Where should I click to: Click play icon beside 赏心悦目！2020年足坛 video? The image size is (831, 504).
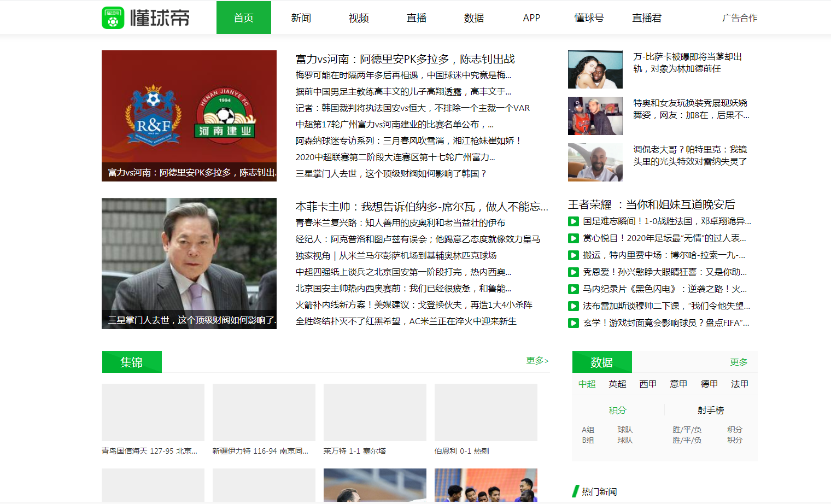point(573,238)
